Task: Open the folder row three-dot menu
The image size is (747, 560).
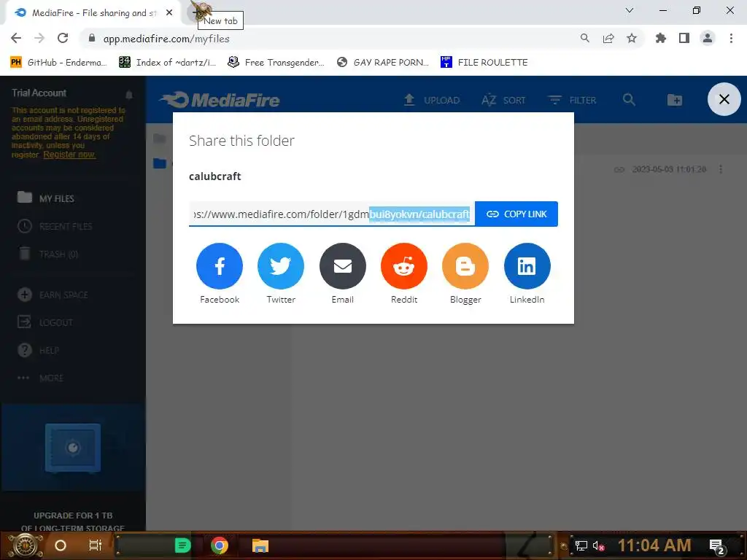Action: [721, 169]
